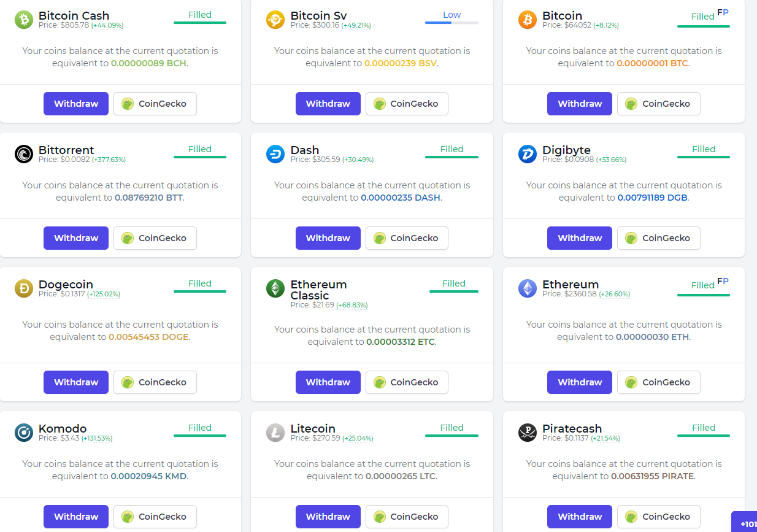Screen dimensions: 757x532
Task: Open CoinGecko page for Ethereum
Action: [x=659, y=382]
